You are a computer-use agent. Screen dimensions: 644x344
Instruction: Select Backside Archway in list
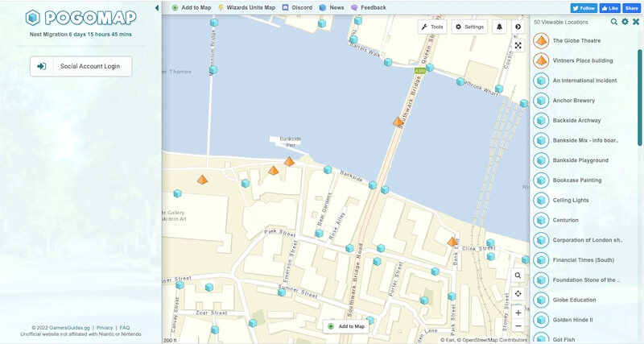pyautogui.click(x=584, y=120)
